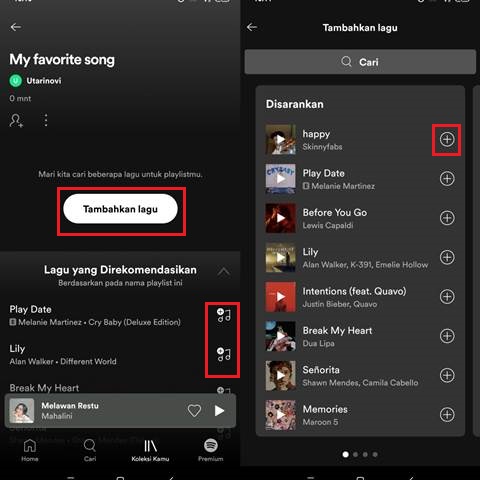Viewport: 480px width, 480px height.
Task: Add Intentions (feat. Quavo) with plus icon
Action: (447, 297)
